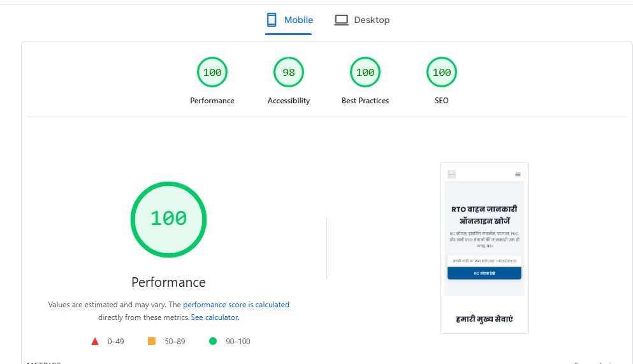This screenshot has width=633, height=364.
Task: Switch to the Desktop tab label
Action: pyautogui.click(x=372, y=20)
